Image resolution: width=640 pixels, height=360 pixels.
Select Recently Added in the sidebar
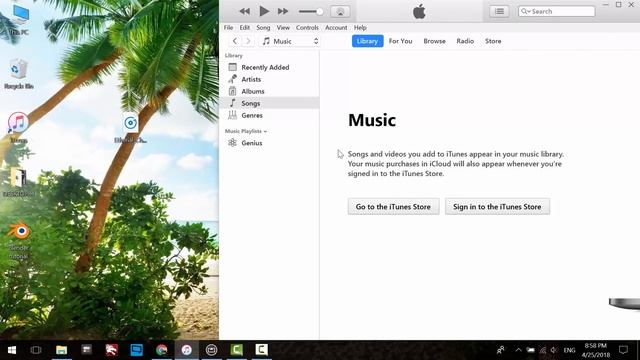click(269, 67)
